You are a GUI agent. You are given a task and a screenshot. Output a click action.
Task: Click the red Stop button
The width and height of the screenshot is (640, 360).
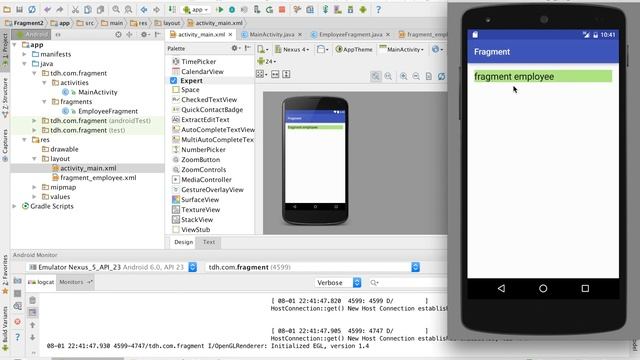click(282, 9)
